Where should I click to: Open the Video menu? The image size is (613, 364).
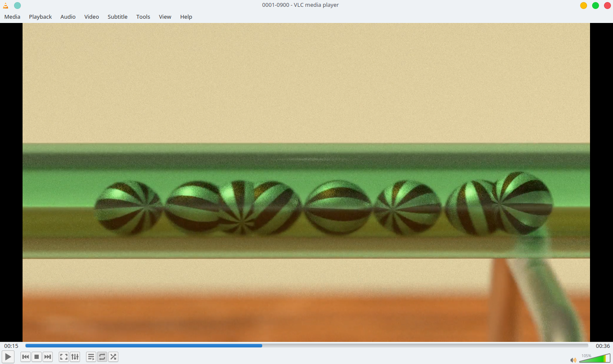click(91, 17)
